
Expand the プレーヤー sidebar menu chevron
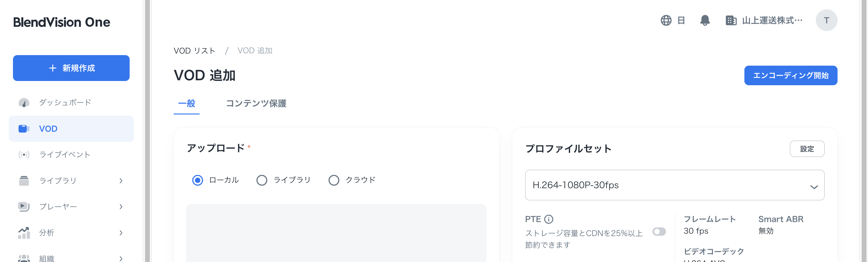pyautogui.click(x=121, y=207)
